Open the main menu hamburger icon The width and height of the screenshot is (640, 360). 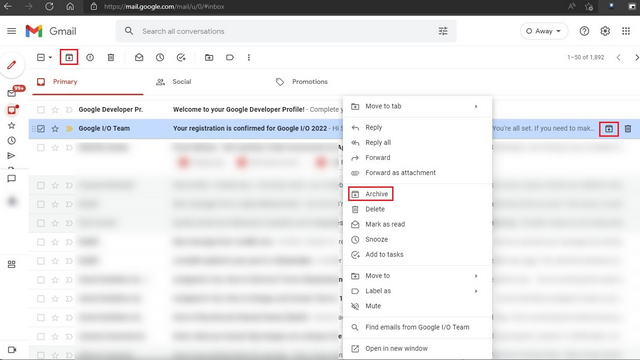[x=11, y=31]
